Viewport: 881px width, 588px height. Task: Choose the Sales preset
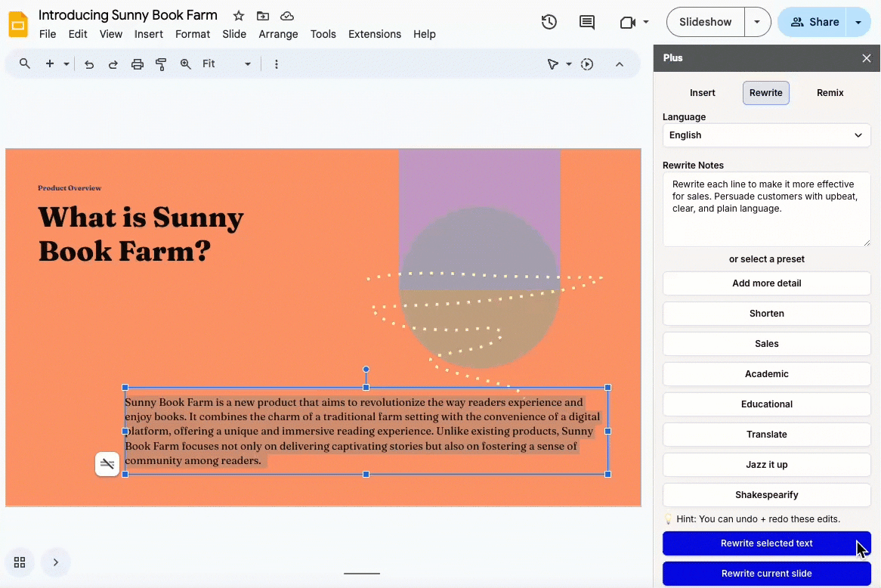[x=766, y=344]
